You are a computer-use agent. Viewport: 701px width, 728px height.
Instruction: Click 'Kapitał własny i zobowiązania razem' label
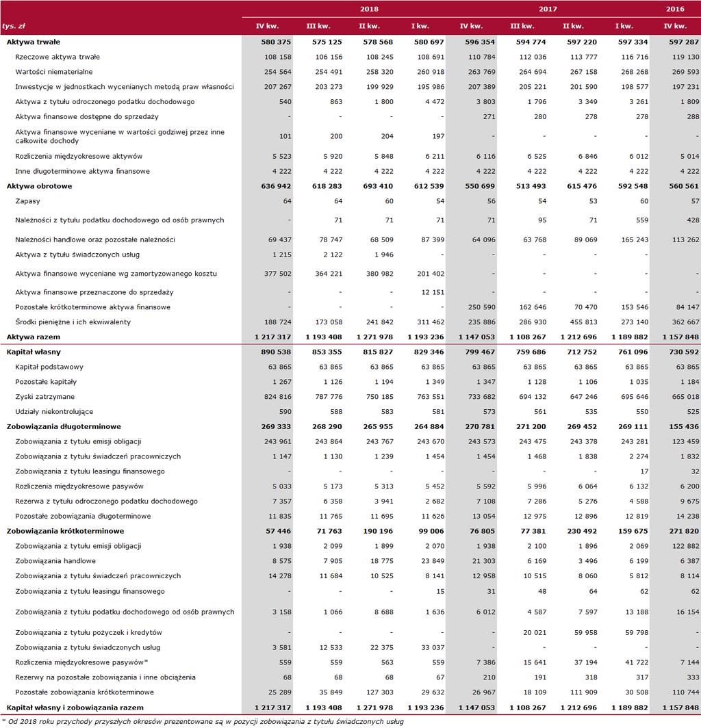75,707
